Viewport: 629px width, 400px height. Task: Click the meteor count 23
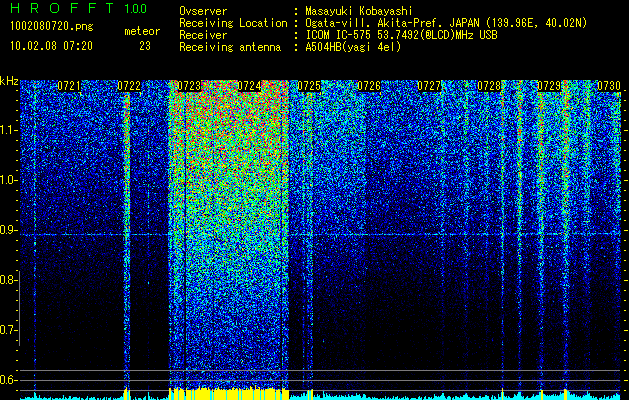[x=145, y=46]
